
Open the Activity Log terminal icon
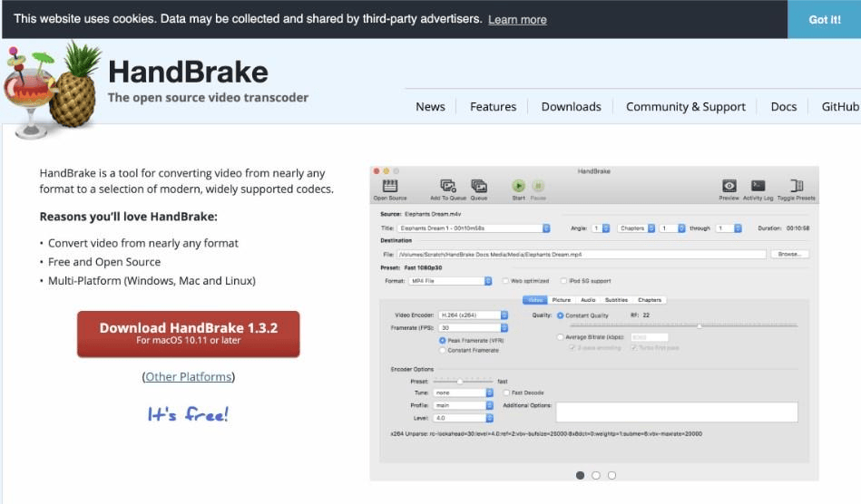(758, 186)
